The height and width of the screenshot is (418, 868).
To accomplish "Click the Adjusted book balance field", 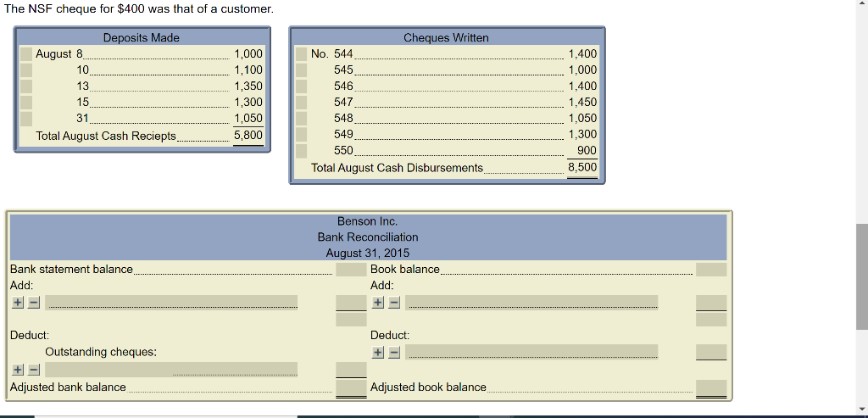I will coord(711,387).
